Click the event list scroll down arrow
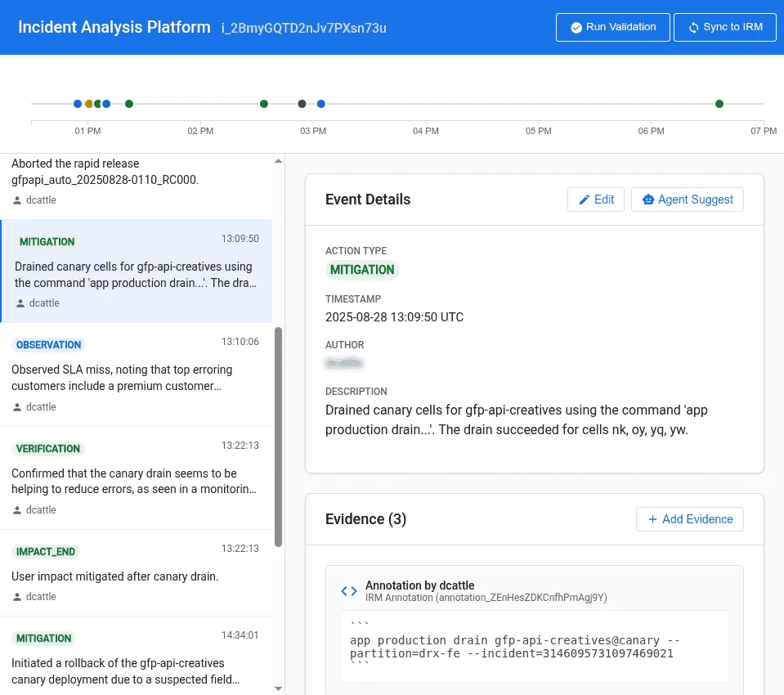784x695 pixels. (279, 688)
